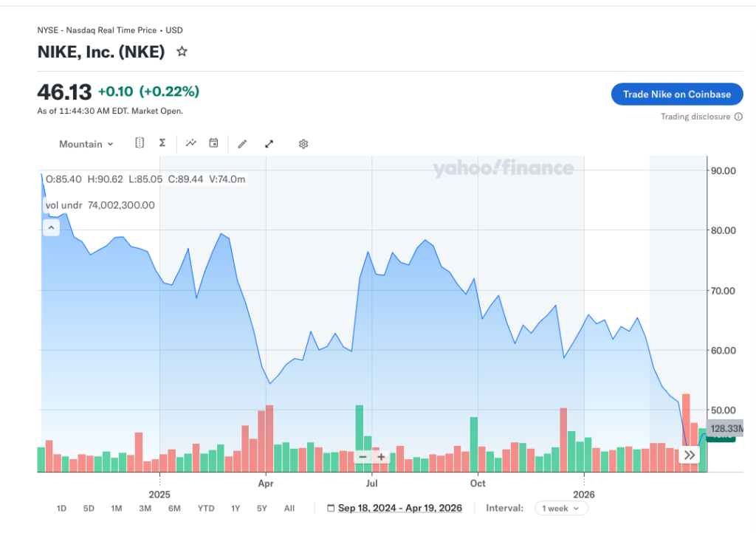Open the Sep 18, 2024 - Apr 19, 2026 date picker
Viewport: 756px width, 533px height.
[394, 508]
